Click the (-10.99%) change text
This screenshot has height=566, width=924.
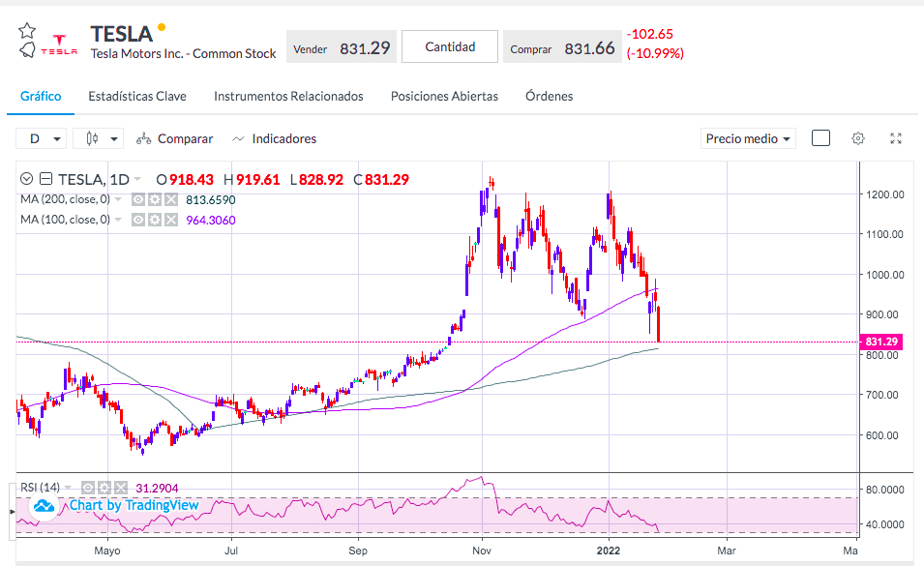[x=655, y=53]
